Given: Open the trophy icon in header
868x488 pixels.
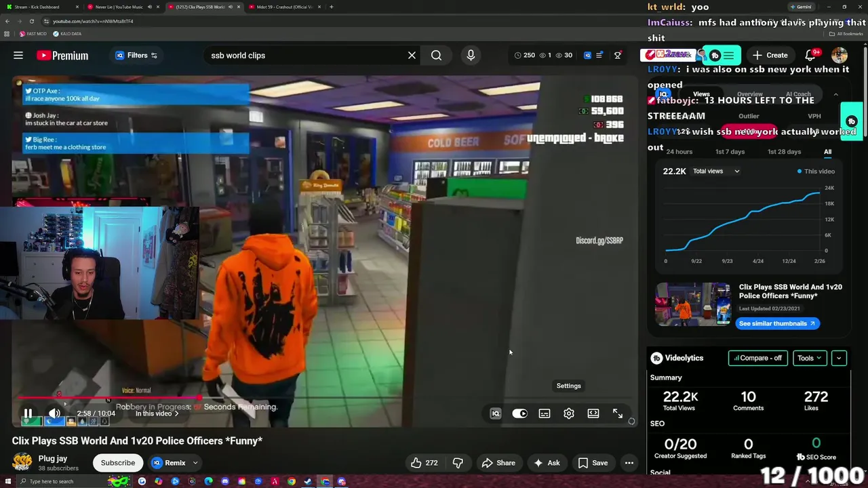Looking at the screenshot, I should (x=618, y=56).
